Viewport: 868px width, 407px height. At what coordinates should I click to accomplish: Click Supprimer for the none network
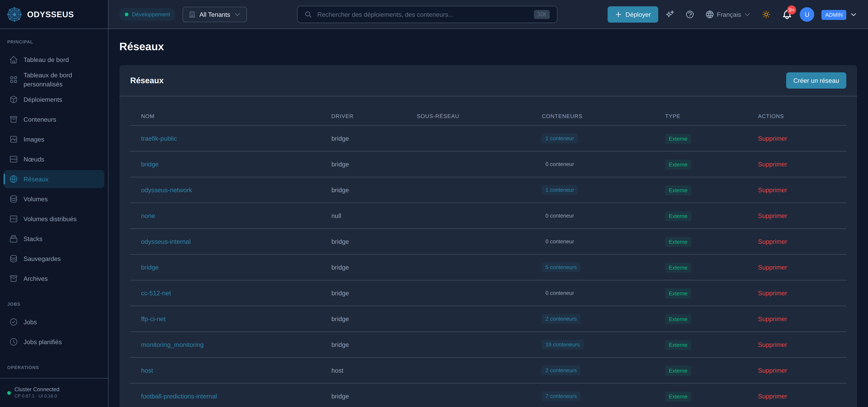772,216
